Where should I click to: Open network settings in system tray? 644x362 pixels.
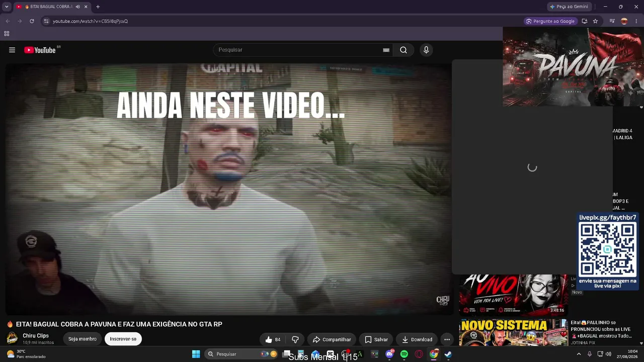pyautogui.click(x=600, y=354)
